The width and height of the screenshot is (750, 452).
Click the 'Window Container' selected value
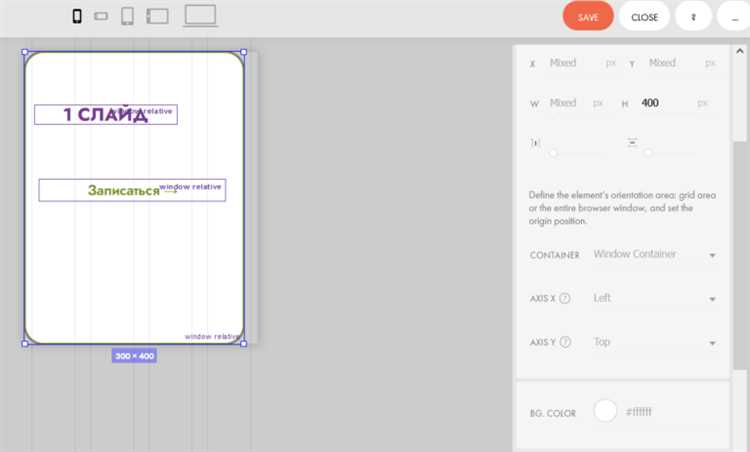tap(635, 254)
